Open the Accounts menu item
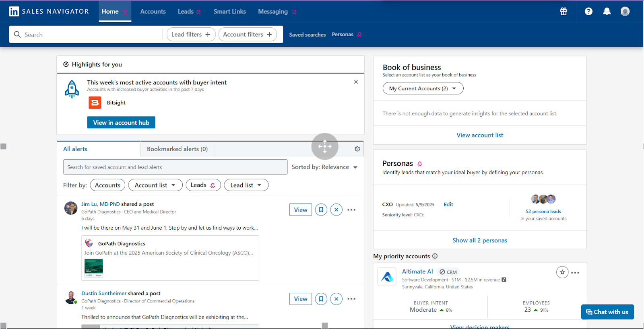The width and height of the screenshot is (644, 329). point(153,11)
